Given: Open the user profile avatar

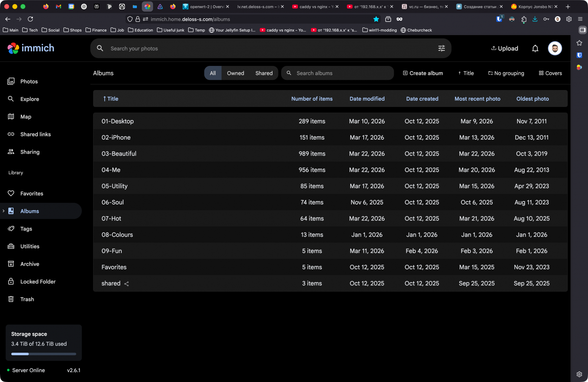Looking at the screenshot, I should (x=555, y=48).
